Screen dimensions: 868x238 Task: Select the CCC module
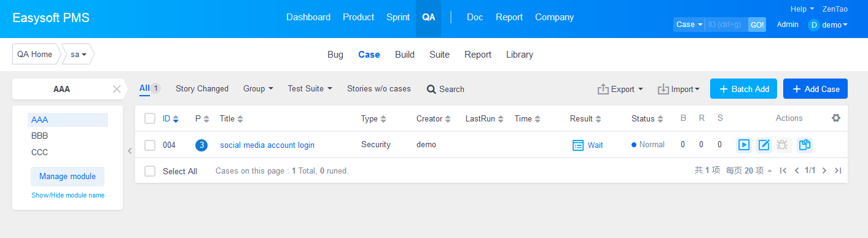pos(40,152)
